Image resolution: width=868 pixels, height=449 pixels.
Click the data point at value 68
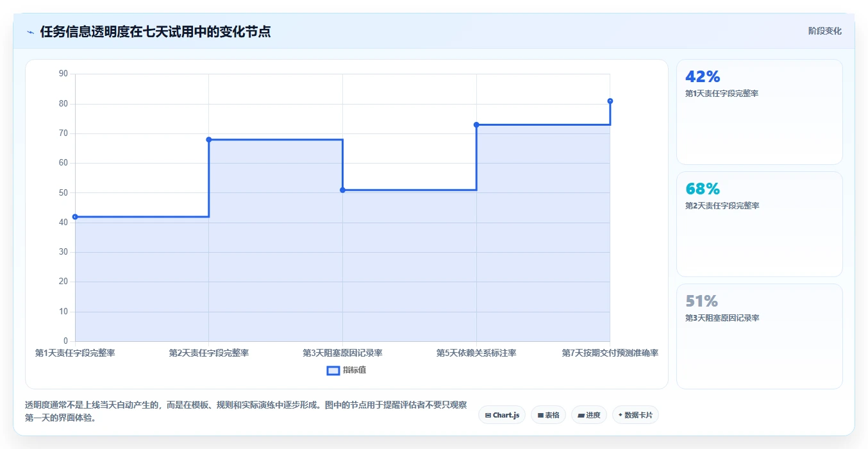point(209,140)
